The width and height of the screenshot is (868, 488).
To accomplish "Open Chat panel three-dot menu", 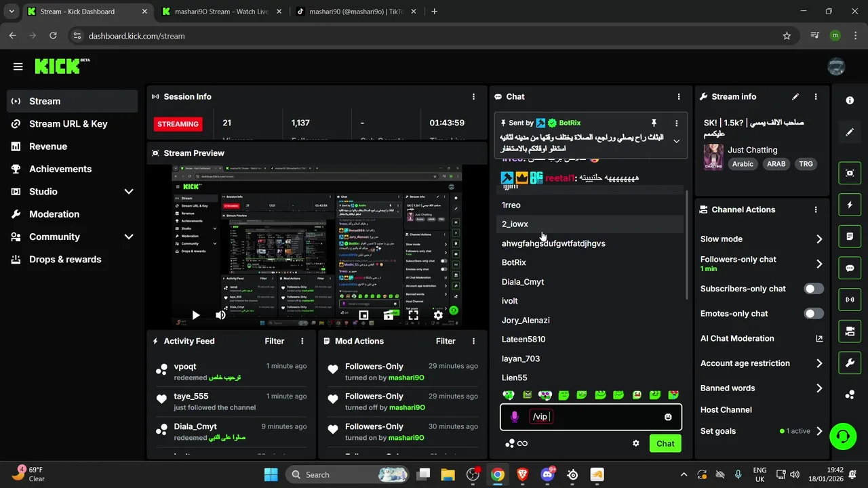I will pos(679,97).
